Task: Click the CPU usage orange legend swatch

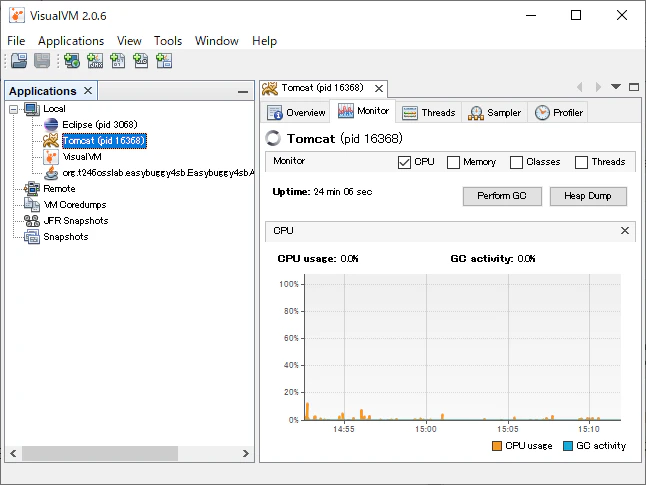Action: pyautogui.click(x=497, y=446)
